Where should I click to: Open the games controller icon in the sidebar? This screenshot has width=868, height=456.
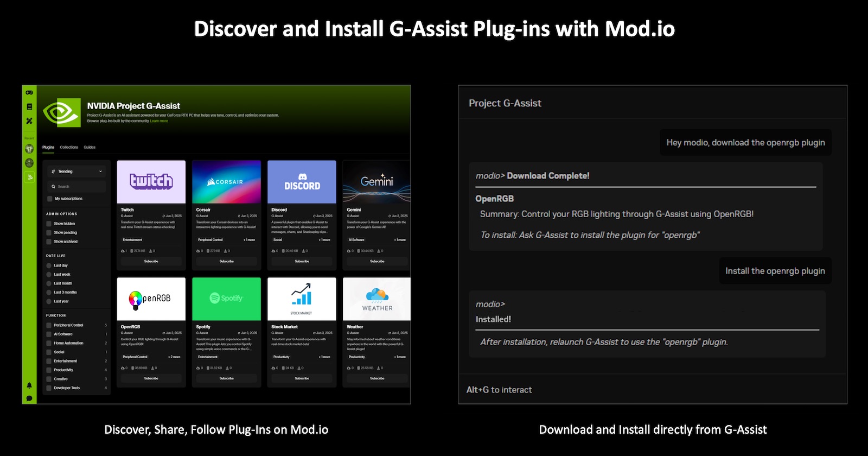tap(29, 93)
